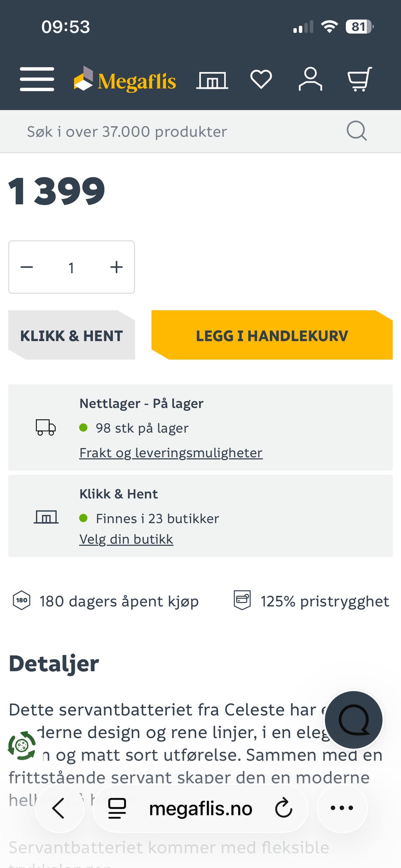The width and height of the screenshot is (401, 868).
Task: Increase quantity with the plus stepper
Action: pyautogui.click(x=116, y=267)
